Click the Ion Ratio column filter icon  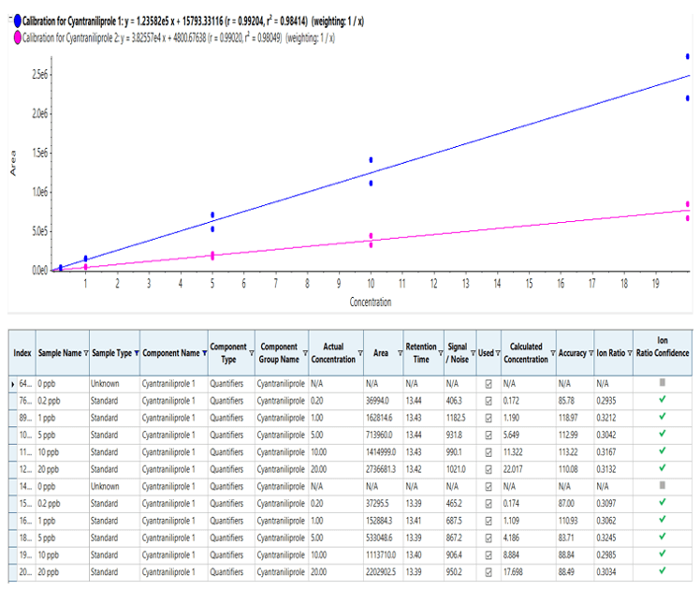[629, 353]
